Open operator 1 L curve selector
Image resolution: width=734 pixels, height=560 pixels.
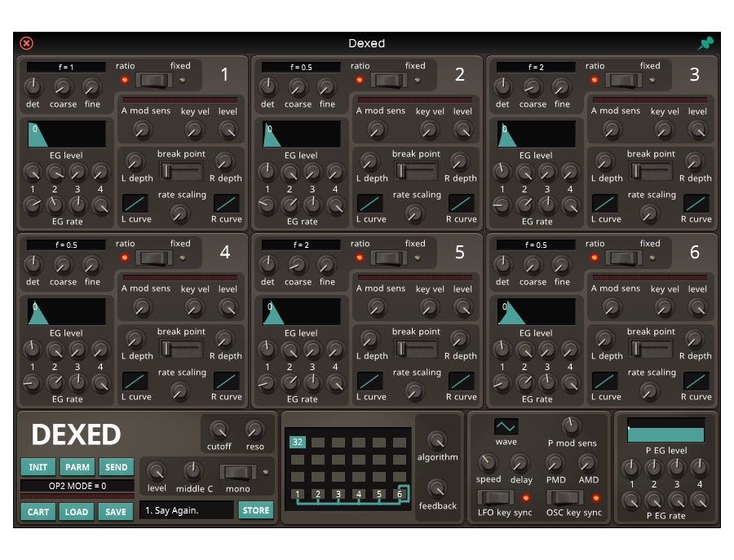pyautogui.click(x=135, y=203)
